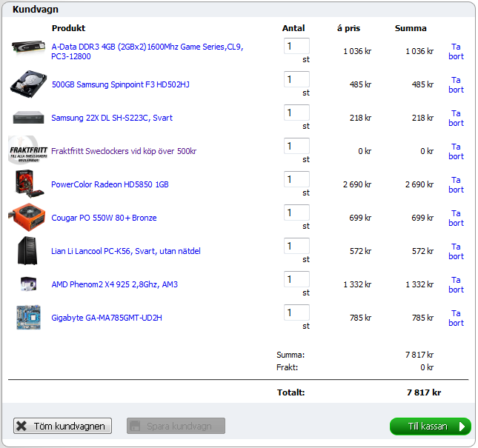Click the AMD Phenom2 processor thumbnail

[x=28, y=284]
